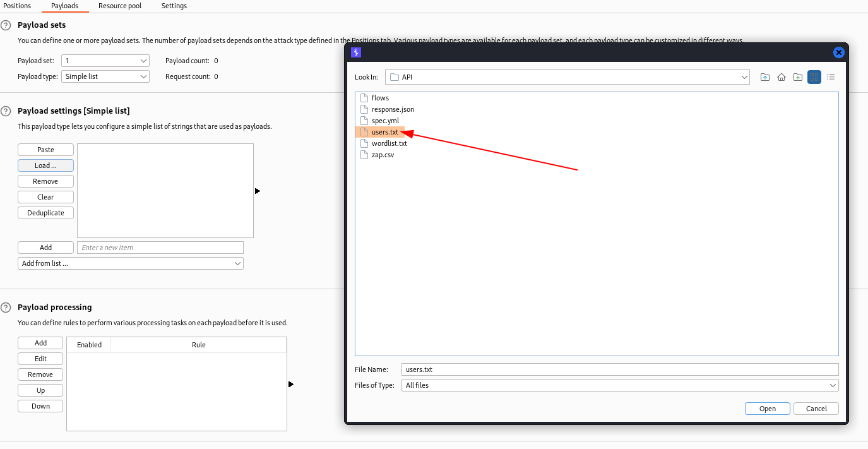
Task: Switch to the Positions tab
Action: tap(17, 6)
